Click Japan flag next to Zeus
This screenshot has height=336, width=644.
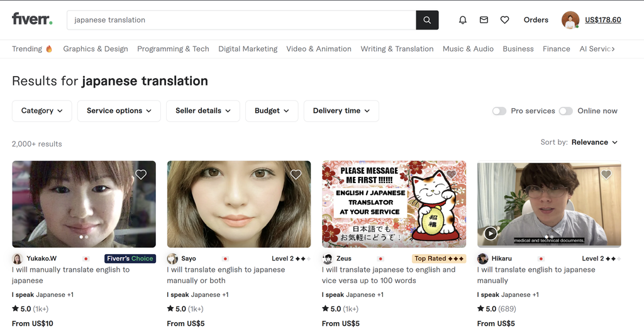click(x=380, y=259)
